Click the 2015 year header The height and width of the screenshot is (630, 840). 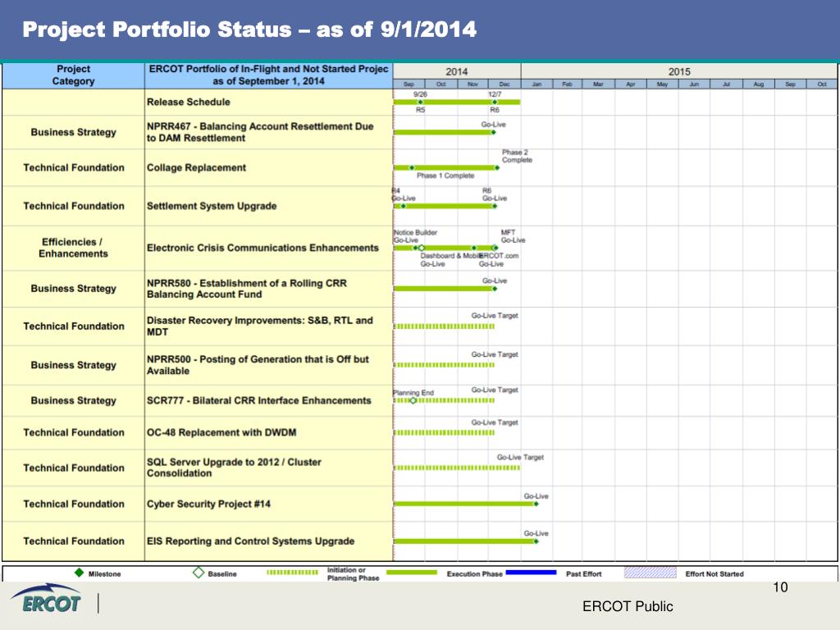point(679,71)
